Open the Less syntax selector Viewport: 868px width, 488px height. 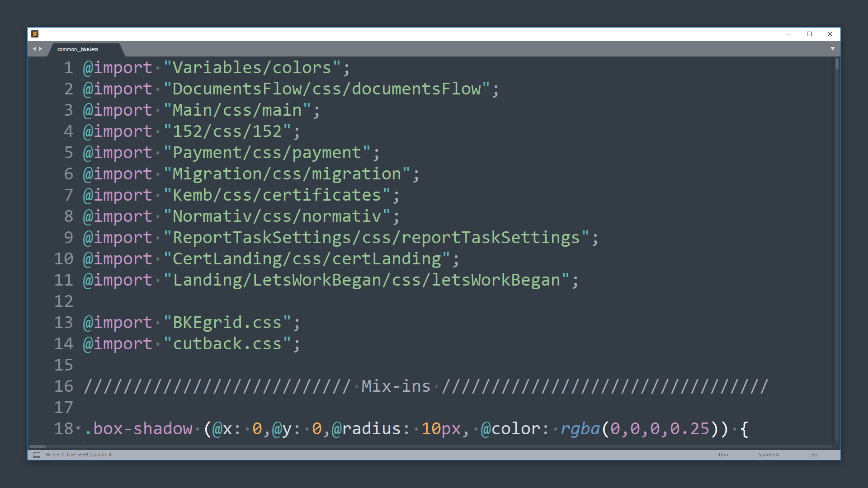tap(813, 455)
